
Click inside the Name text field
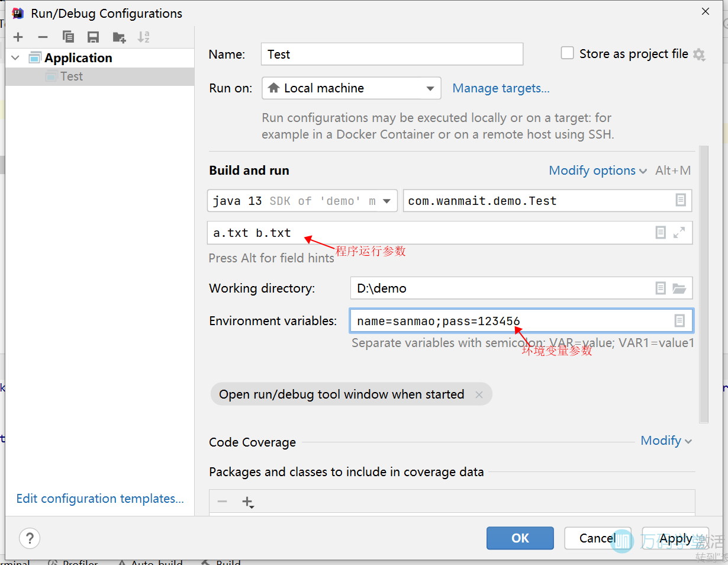point(392,54)
